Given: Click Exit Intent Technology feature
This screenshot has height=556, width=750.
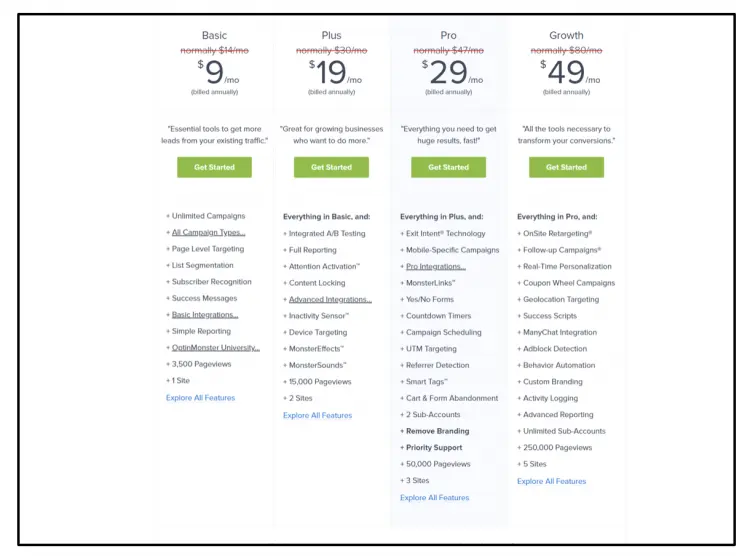Looking at the screenshot, I should pyautogui.click(x=445, y=233).
